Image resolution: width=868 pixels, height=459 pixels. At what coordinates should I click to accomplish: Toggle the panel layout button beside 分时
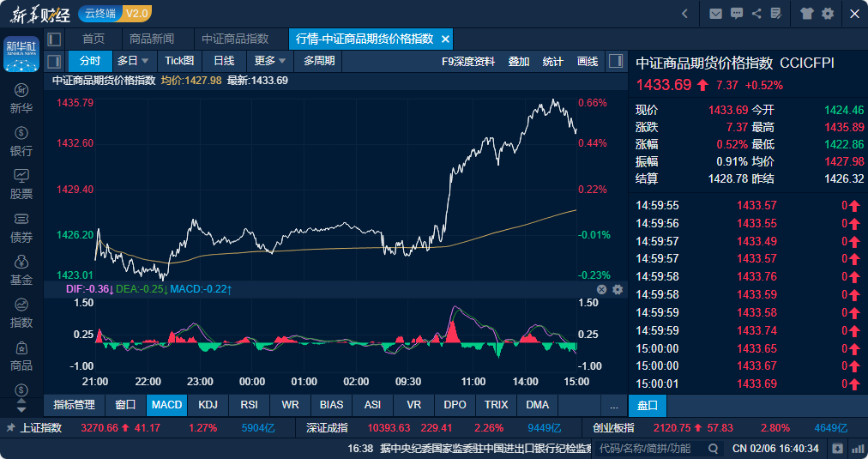[54, 61]
